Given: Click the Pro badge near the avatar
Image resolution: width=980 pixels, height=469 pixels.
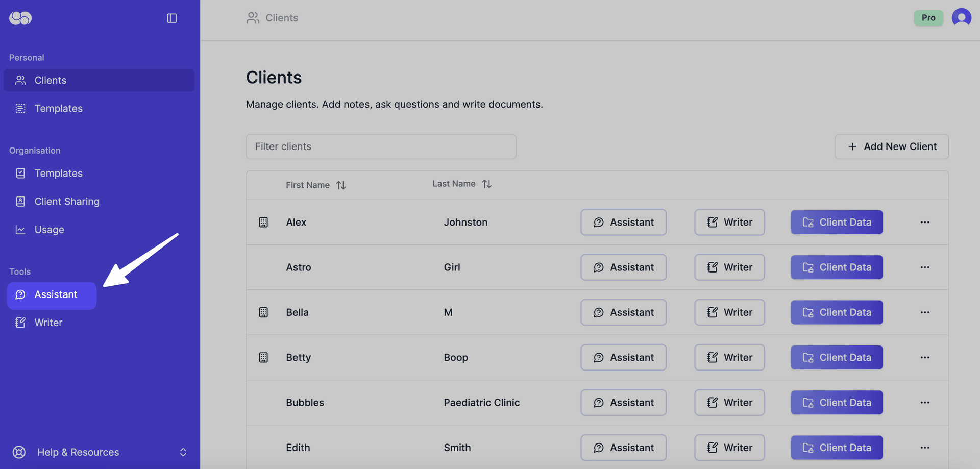Looking at the screenshot, I should point(928,17).
